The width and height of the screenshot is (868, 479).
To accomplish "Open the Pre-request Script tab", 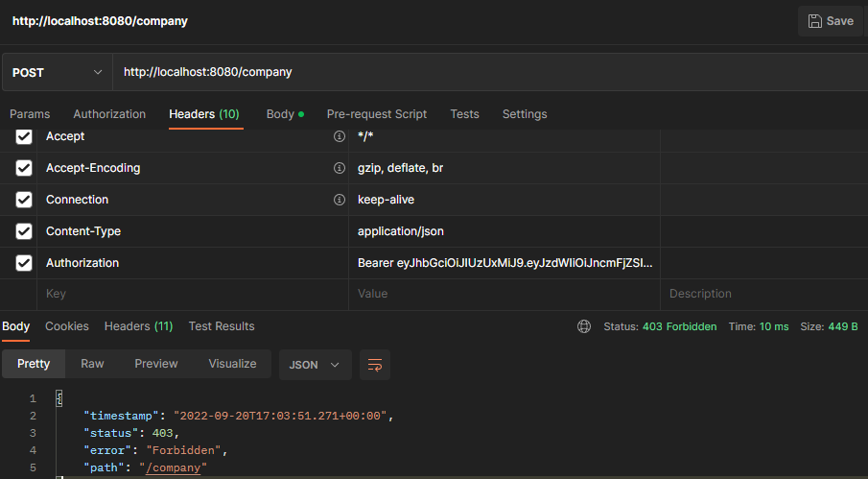I will point(377,114).
